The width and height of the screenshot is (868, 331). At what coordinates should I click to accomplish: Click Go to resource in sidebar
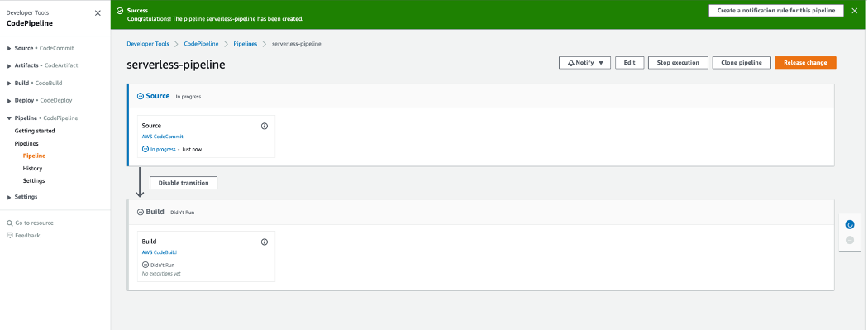tap(35, 223)
